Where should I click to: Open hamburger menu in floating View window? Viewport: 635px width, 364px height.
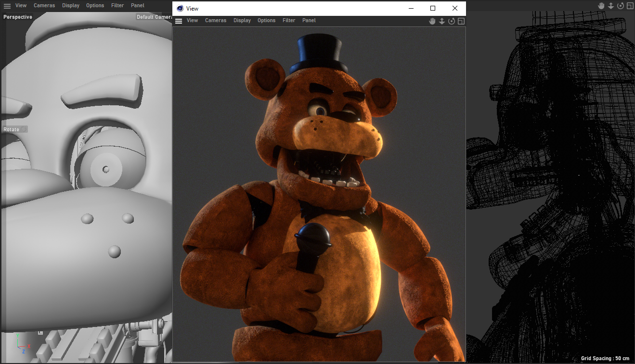pyautogui.click(x=179, y=21)
